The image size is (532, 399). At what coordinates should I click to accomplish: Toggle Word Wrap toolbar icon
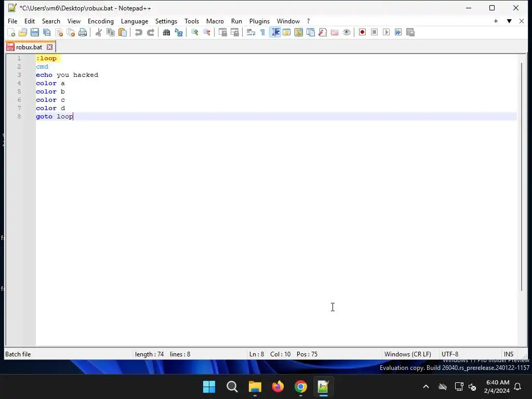click(x=251, y=32)
